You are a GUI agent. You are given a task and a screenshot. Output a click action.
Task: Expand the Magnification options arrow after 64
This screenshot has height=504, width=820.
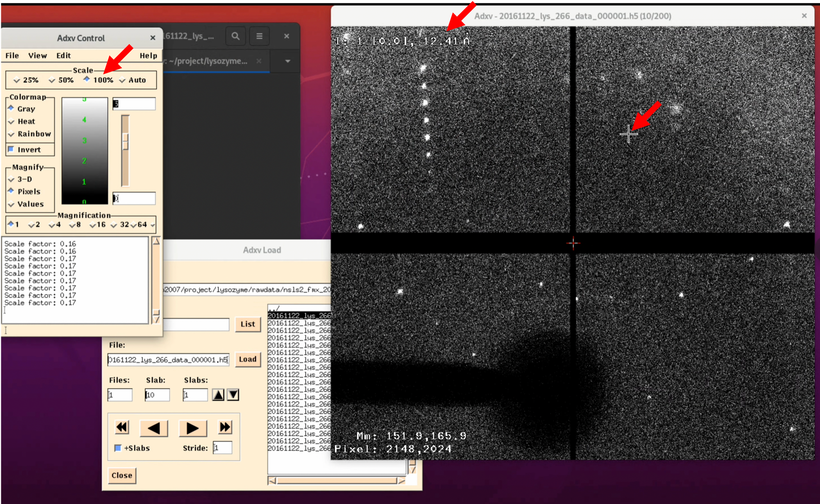(x=153, y=225)
